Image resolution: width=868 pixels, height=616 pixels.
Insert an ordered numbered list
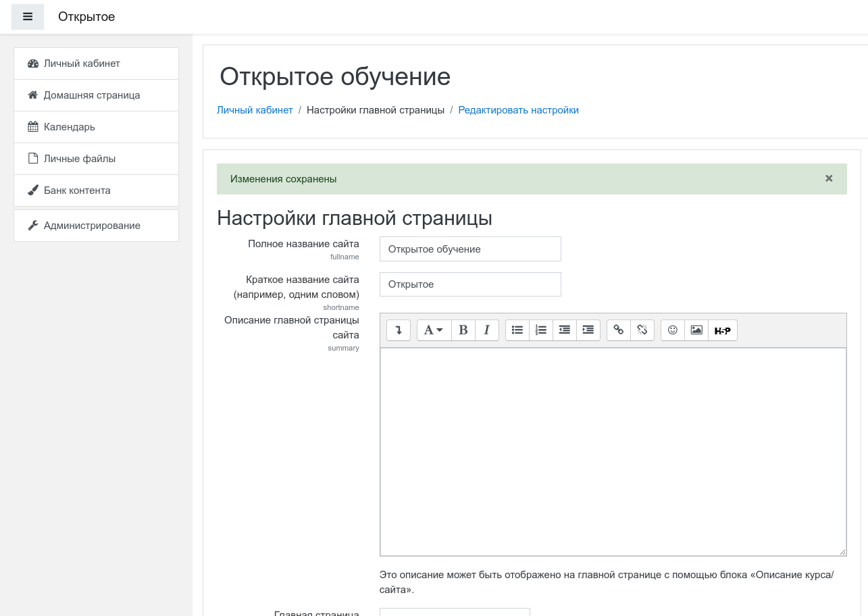(x=541, y=330)
